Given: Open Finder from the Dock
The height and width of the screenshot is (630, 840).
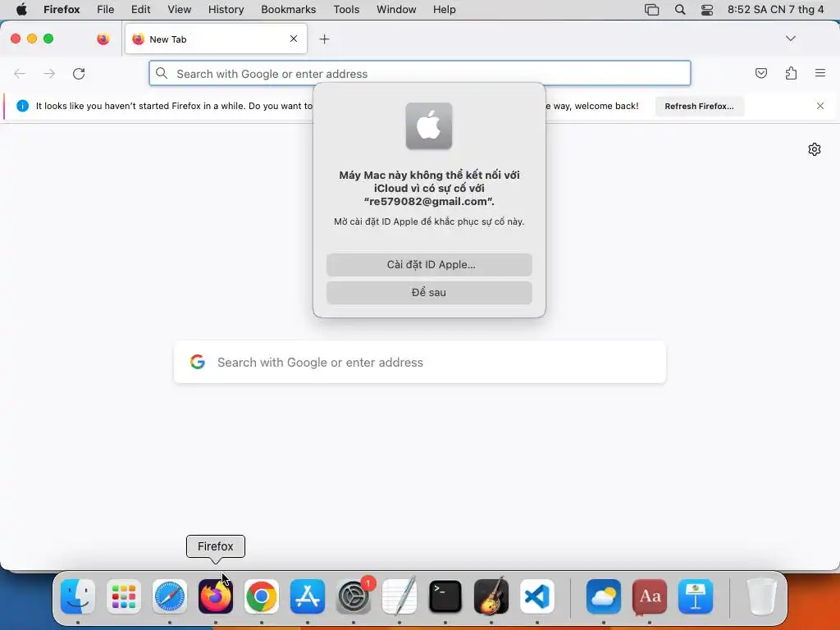Looking at the screenshot, I should coord(78,596).
